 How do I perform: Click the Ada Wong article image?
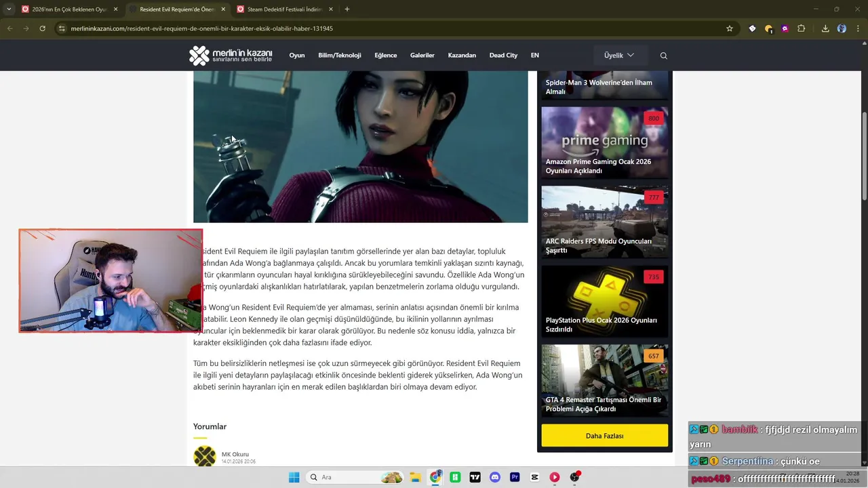(361, 146)
